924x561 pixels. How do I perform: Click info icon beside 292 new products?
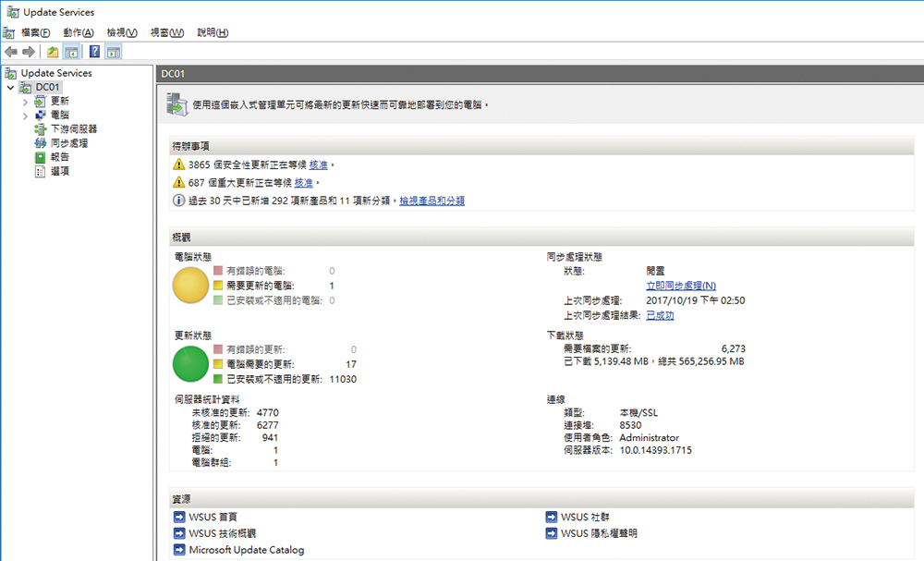[178, 201]
